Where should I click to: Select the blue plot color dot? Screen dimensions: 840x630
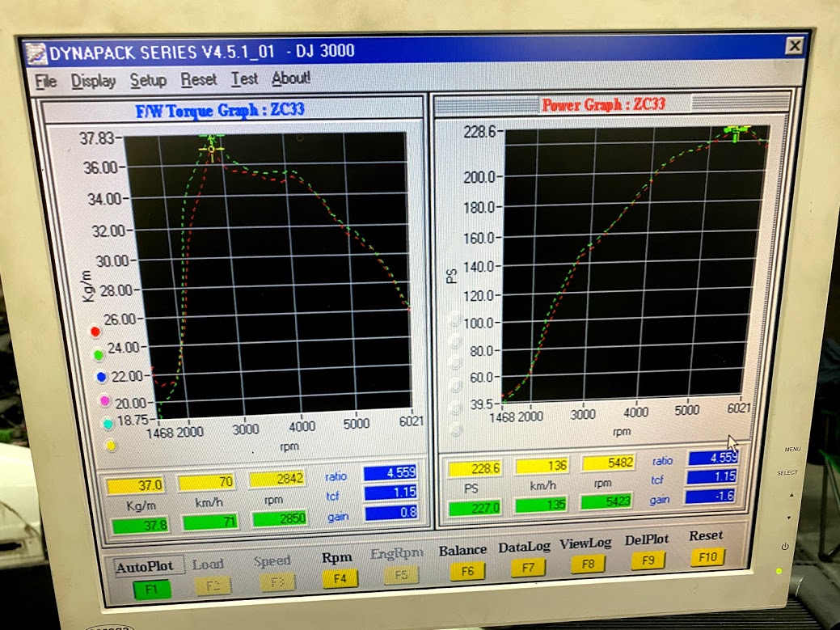[102, 377]
